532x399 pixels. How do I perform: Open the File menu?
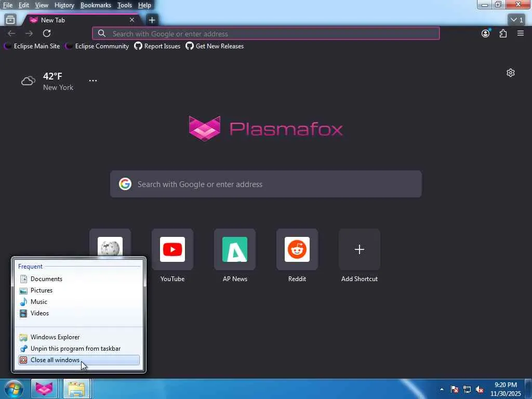coord(7,5)
